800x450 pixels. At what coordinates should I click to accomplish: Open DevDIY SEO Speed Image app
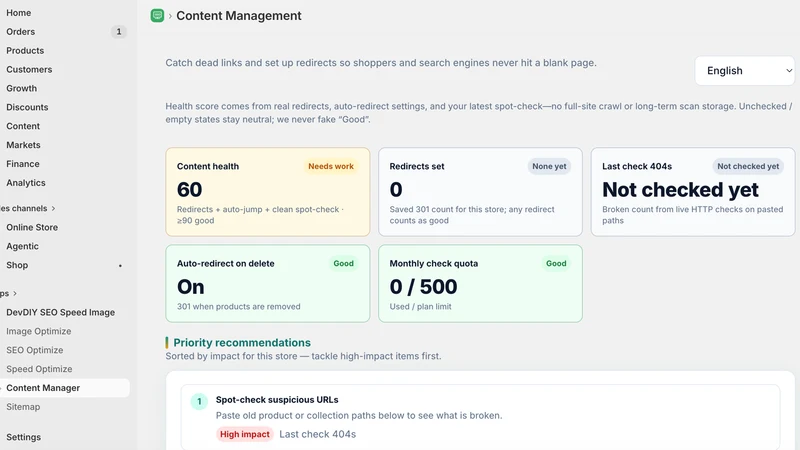tap(60, 312)
